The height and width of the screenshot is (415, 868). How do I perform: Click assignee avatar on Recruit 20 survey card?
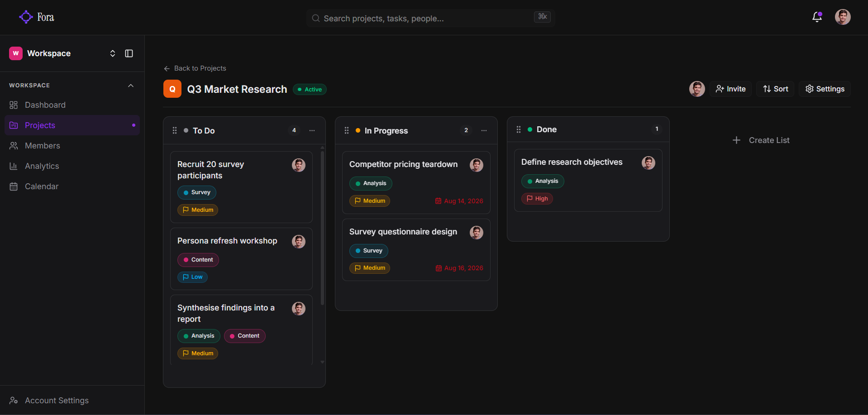click(x=299, y=165)
